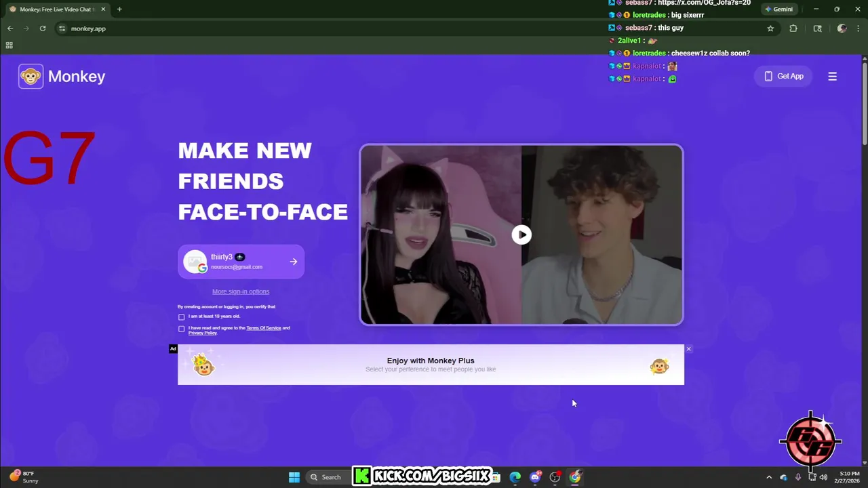The width and height of the screenshot is (868, 488).
Task: Open OBS Studio from taskbar
Action: [555, 477]
